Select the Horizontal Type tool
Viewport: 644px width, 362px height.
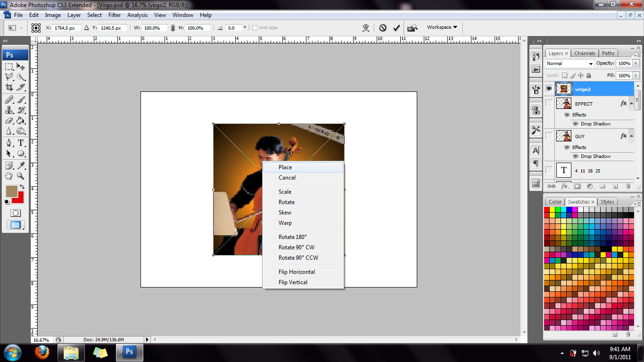21,143
